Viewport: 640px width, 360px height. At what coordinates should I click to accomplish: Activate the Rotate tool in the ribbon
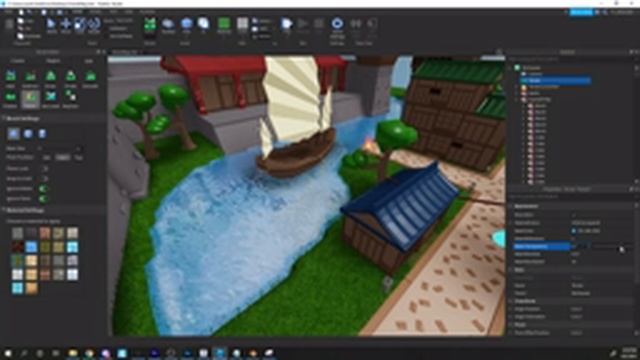(x=94, y=26)
